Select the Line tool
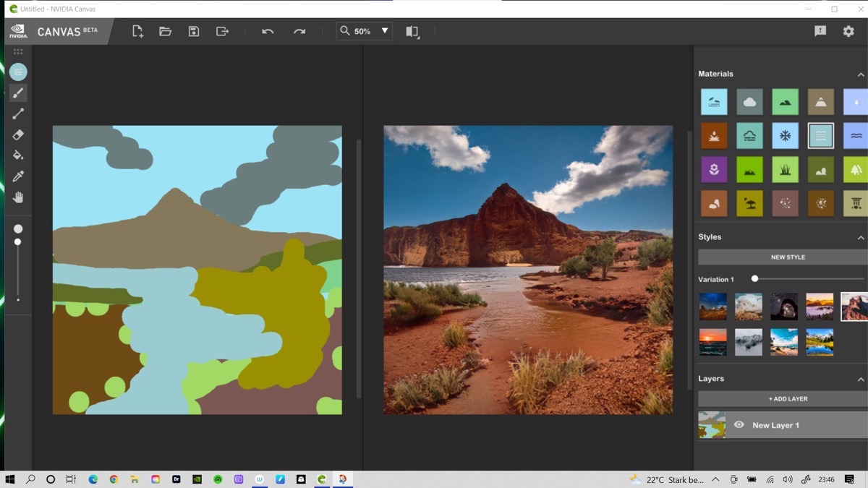The image size is (868, 488). 18,114
